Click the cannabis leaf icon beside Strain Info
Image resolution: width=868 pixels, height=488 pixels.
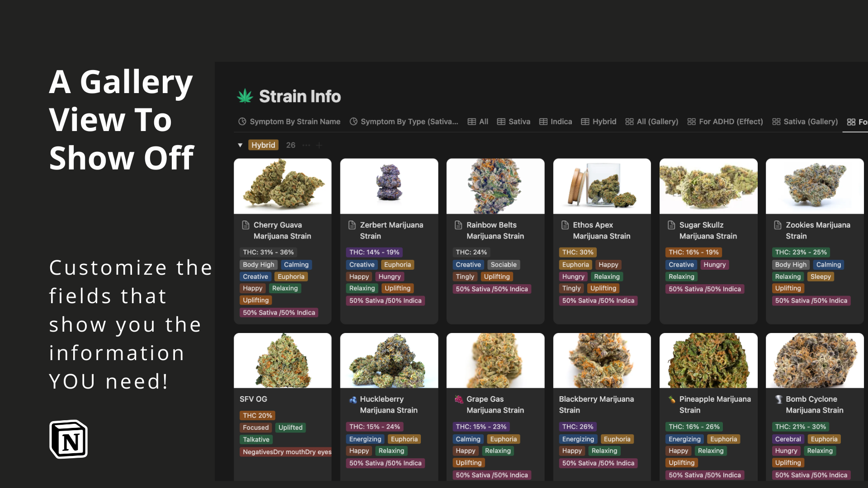245,96
